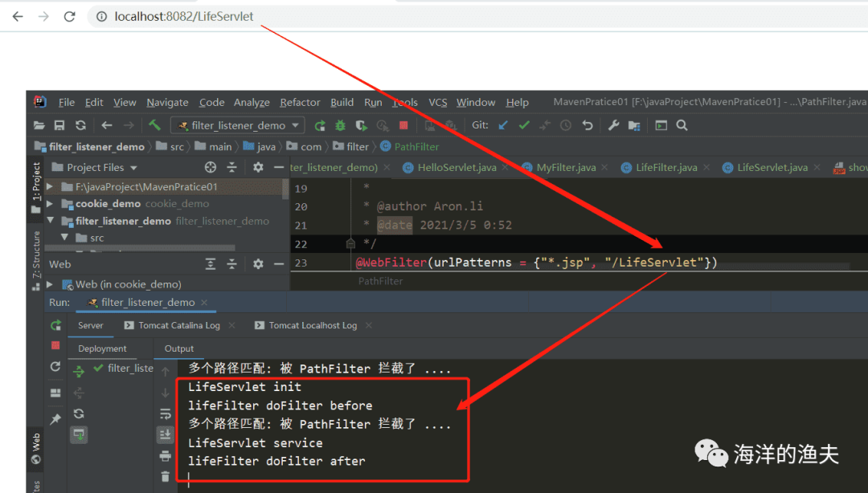Click the Git Rollback icon
The width and height of the screenshot is (868, 493).
pos(588,125)
